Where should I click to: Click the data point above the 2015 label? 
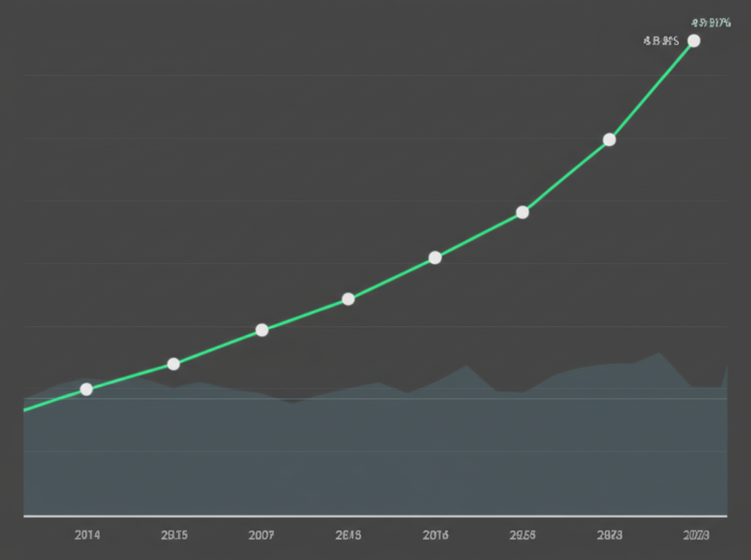174,363
